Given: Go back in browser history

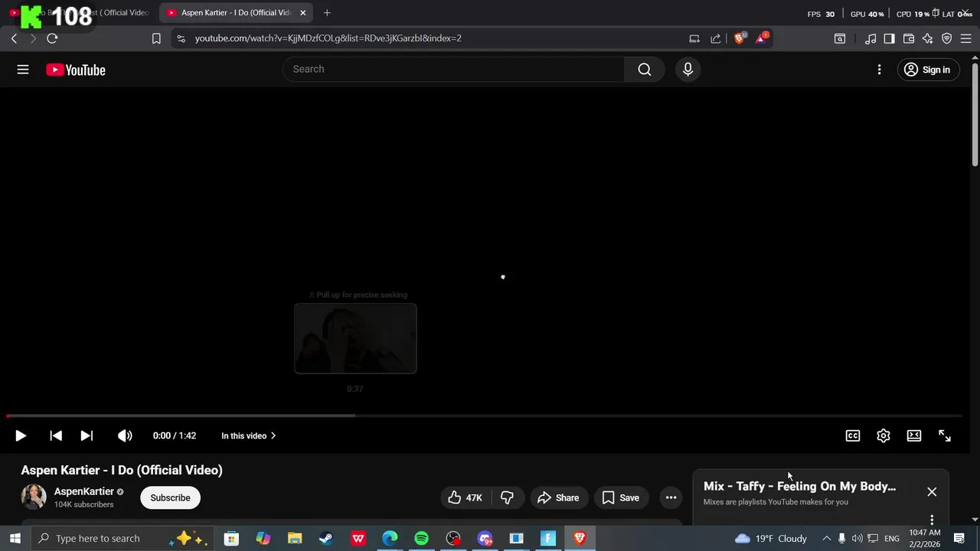Looking at the screenshot, I should tap(14, 38).
